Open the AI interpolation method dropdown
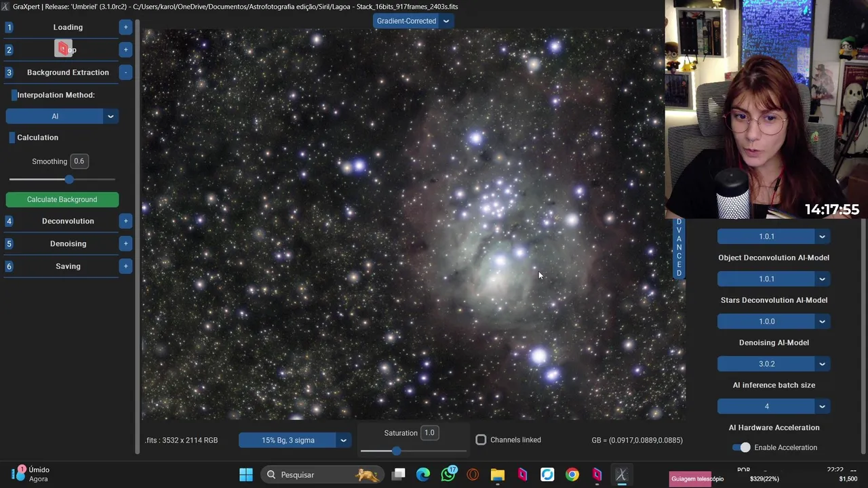Screen dimensions: 868x488 point(62,117)
